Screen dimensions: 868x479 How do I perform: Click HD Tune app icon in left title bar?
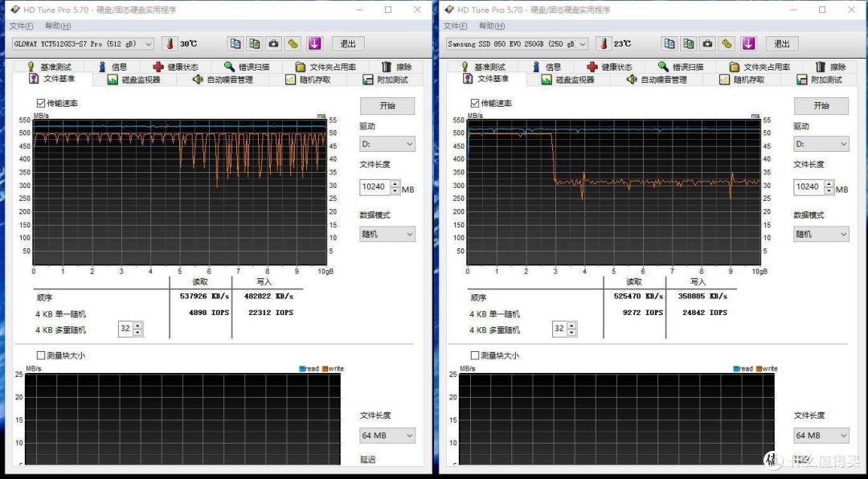pos(15,10)
